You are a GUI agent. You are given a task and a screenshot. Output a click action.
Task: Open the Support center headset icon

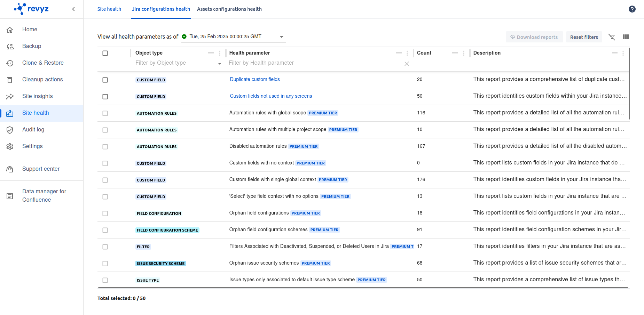pyautogui.click(x=10, y=169)
